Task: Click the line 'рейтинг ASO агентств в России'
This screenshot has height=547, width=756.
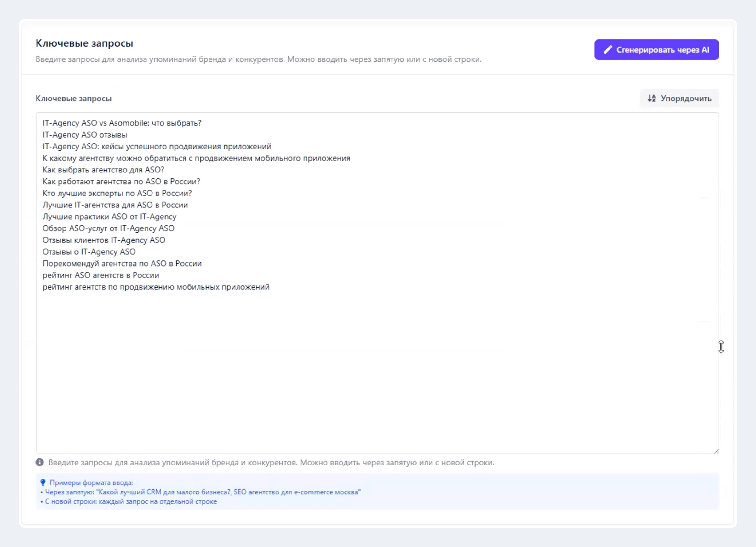Action: pos(101,275)
